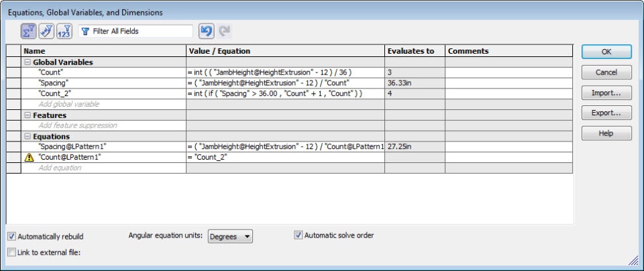
Task: Click the Name column header
Action: (x=103, y=51)
